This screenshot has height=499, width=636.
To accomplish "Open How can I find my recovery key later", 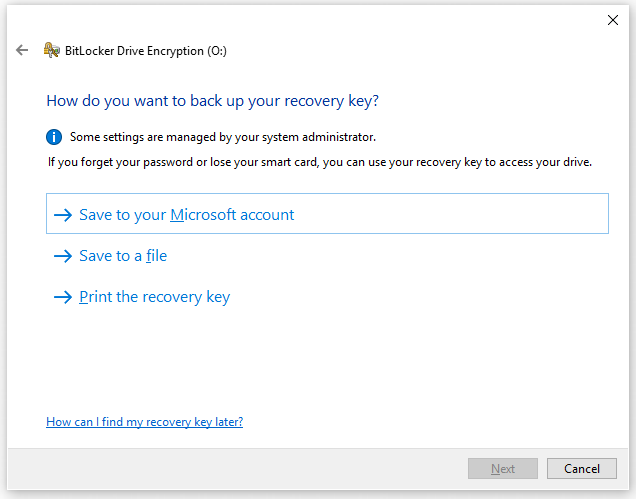I will pos(144,422).
